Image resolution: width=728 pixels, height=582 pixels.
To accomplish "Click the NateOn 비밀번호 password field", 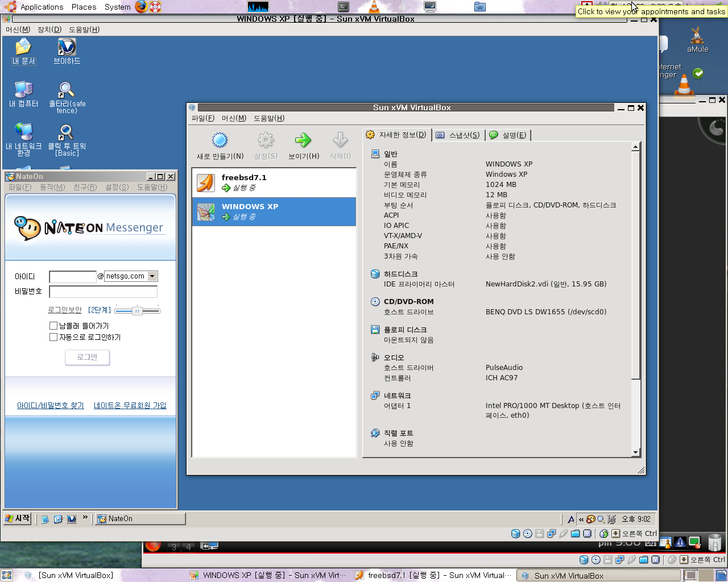I will tap(104, 292).
